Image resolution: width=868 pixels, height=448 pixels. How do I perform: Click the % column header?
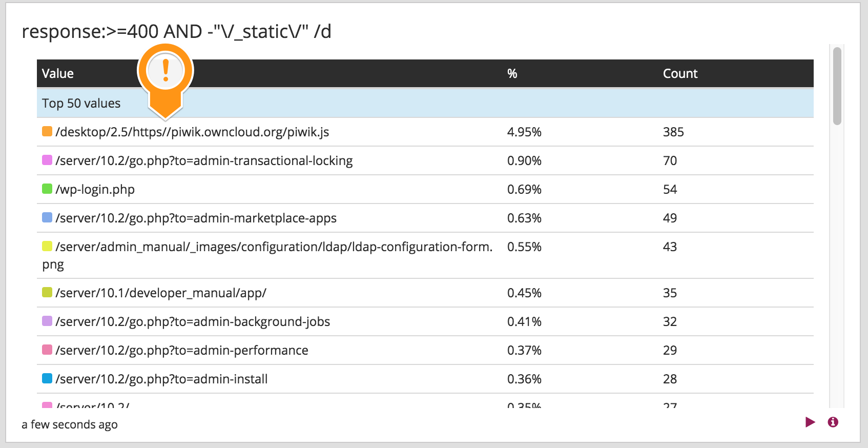512,73
